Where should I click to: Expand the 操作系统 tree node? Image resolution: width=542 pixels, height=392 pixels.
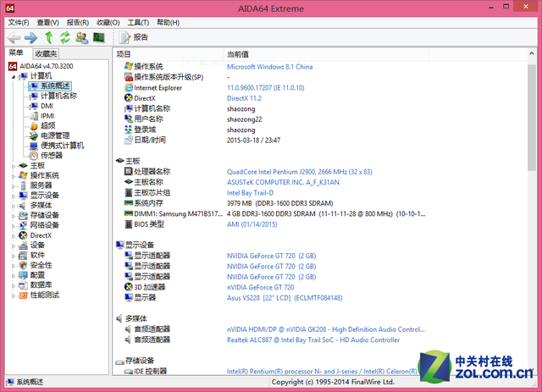coord(14,176)
